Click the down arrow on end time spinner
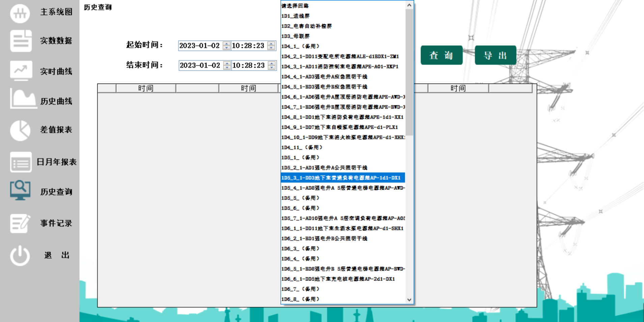The width and height of the screenshot is (644, 322). coord(271,67)
